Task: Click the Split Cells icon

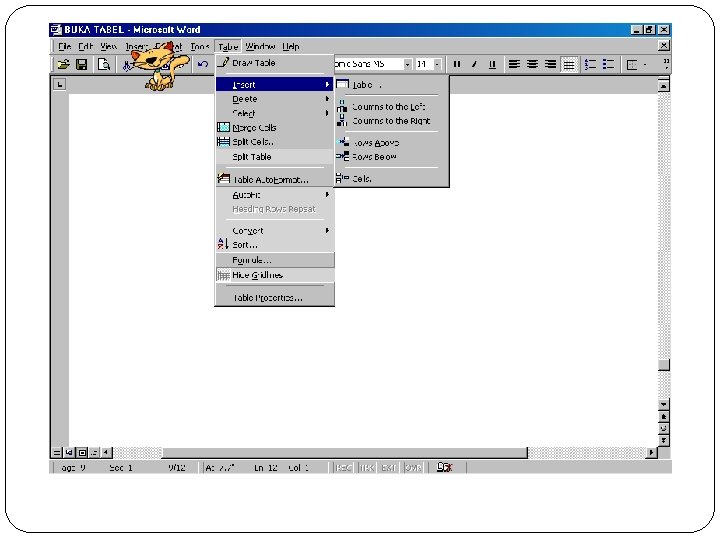Action: pyautogui.click(x=223, y=141)
